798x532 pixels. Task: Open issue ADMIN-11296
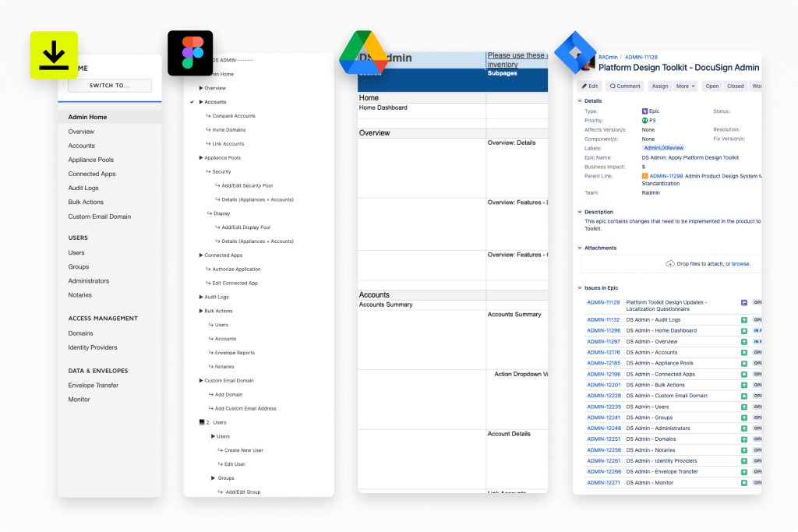604,330
